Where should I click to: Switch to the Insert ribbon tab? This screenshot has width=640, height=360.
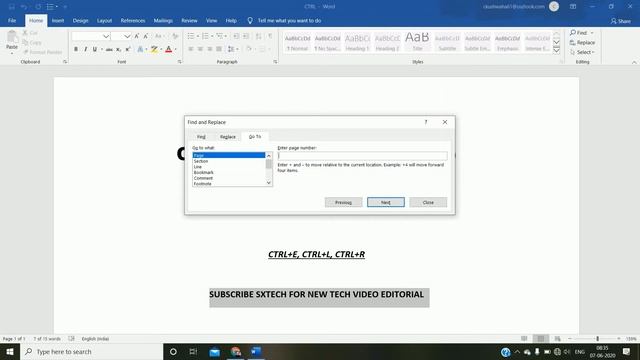pyautogui.click(x=58, y=20)
